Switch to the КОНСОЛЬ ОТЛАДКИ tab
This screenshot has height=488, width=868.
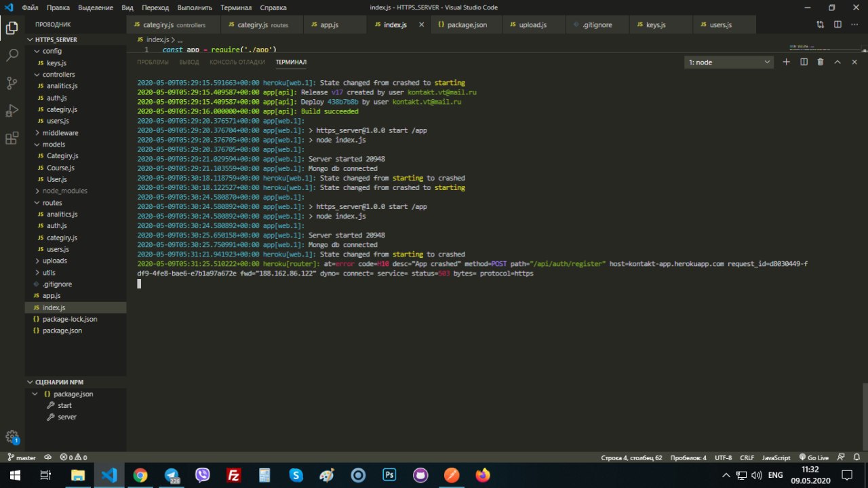pyautogui.click(x=237, y=62)
